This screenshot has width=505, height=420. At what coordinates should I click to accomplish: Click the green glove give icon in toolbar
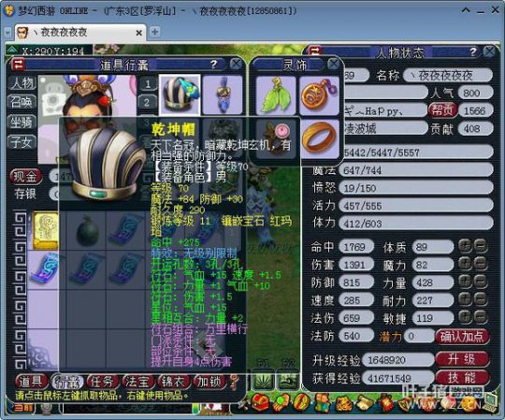pos(281,402)
